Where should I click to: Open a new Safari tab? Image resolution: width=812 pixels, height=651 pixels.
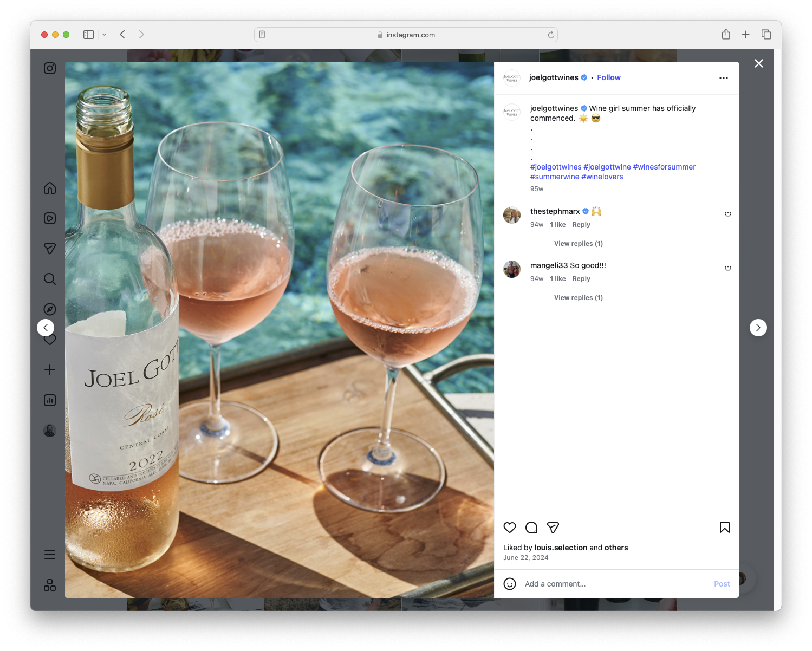pos(746,35)
